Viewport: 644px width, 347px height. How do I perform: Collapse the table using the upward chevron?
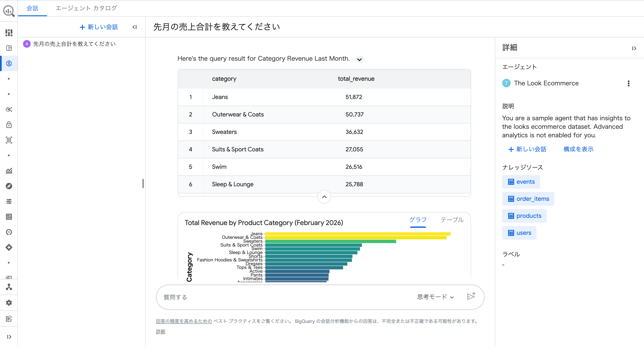pyautogui.click(x=324, y=197)
